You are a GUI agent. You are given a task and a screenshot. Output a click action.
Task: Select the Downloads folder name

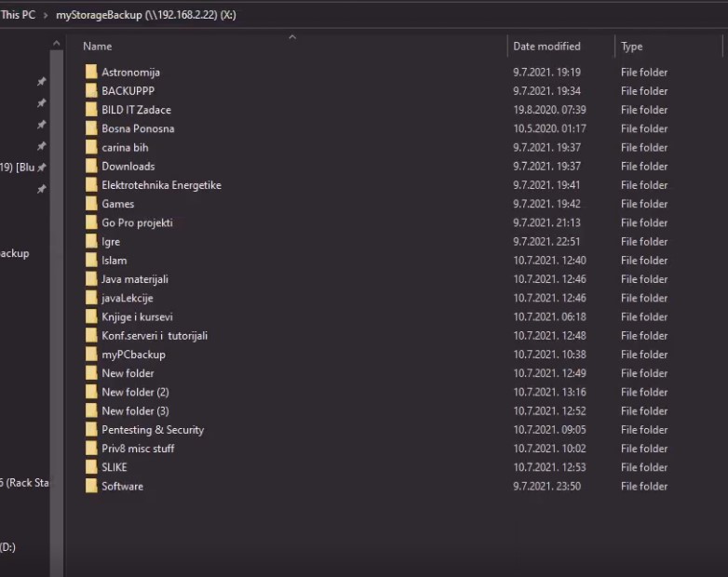pos(128,167)
